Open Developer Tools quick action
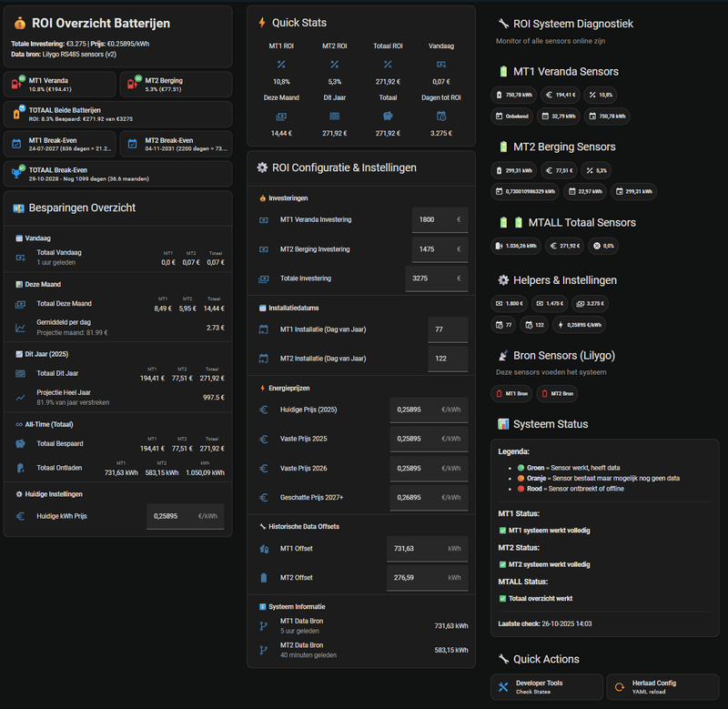 coord(547,687)
